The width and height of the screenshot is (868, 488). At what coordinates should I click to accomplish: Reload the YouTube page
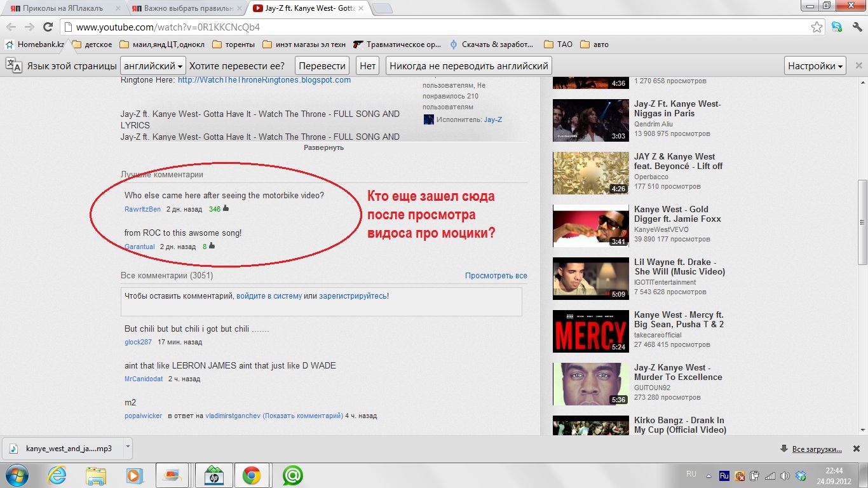(48, 27)
